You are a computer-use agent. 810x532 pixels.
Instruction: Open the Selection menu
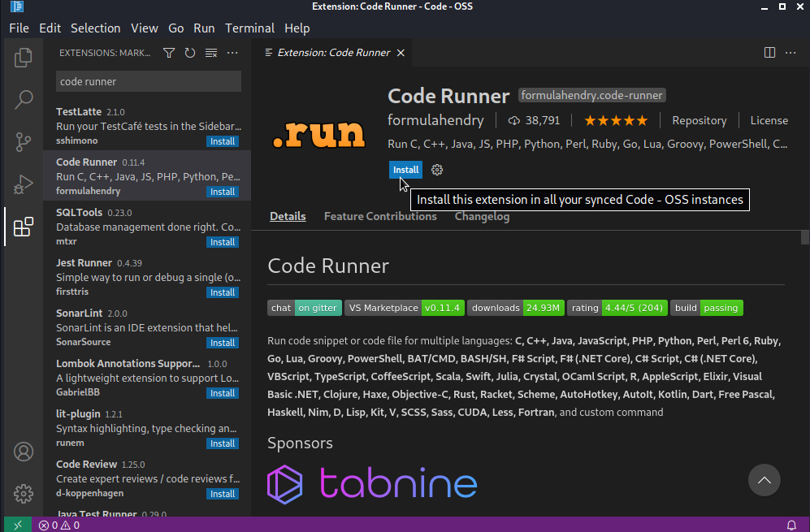(x=96, y=28)
